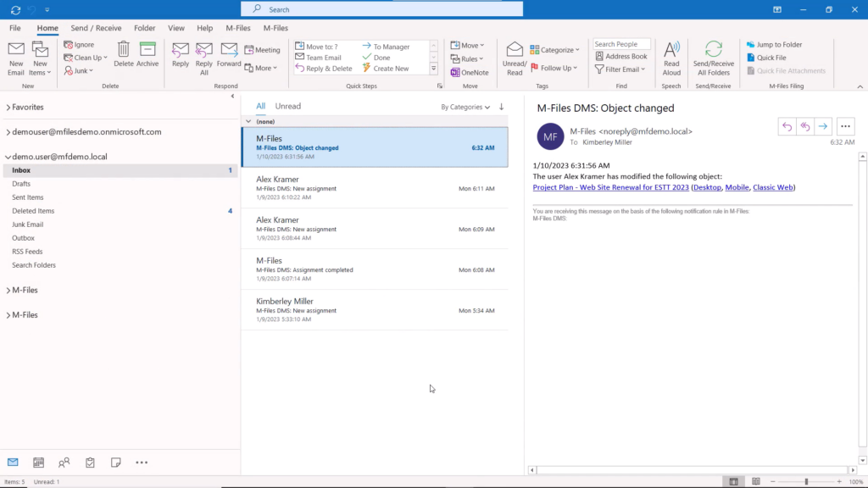Viewport: 868px width, 488px height.
Task: Start Read Aloud for the message
Action: (x=671, y=56)
